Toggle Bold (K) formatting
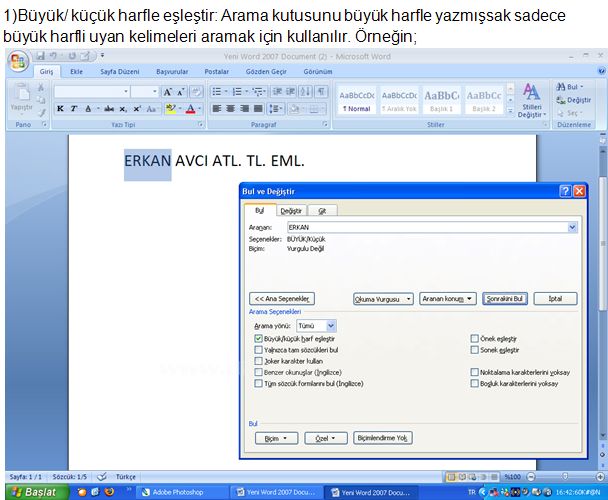Image resolution: width=608 pixels, height=500 pixels. pyautogui.click(x=60, y=109)
